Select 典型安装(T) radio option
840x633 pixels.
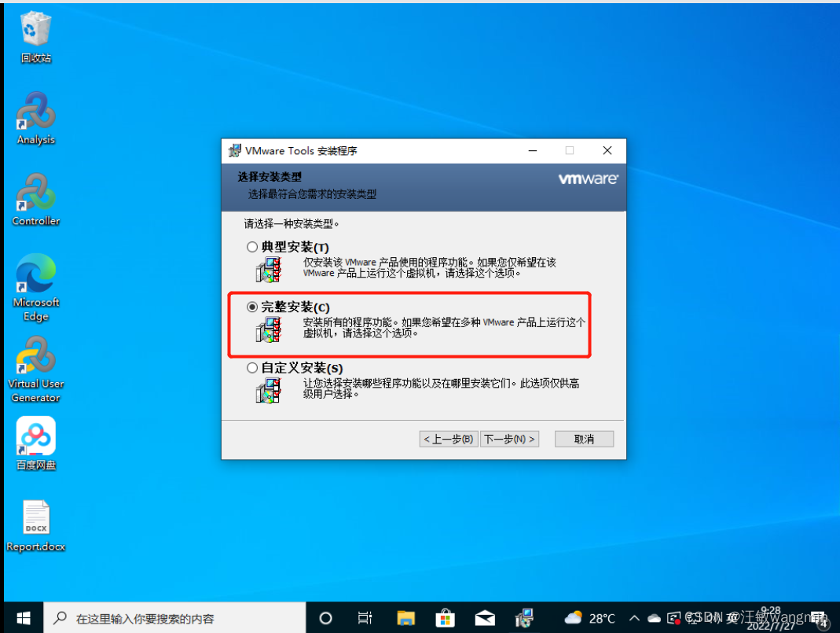click(x=252, y=247)
